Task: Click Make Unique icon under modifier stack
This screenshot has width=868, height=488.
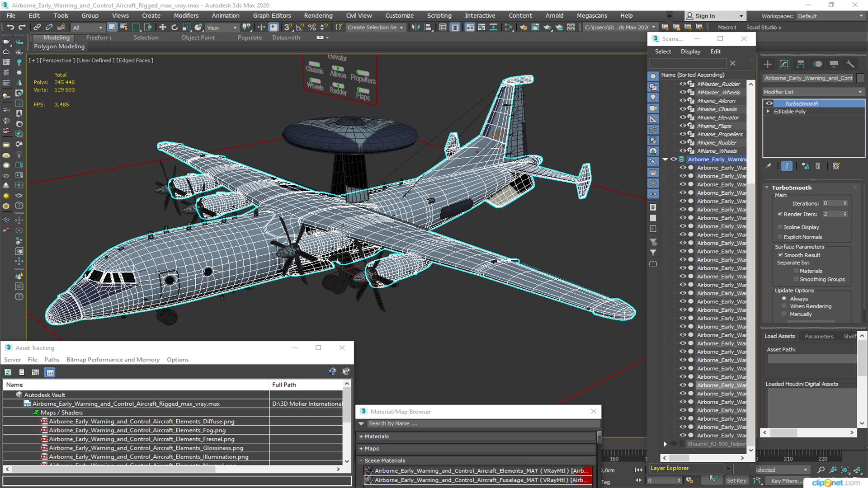Action: [805, 166]
